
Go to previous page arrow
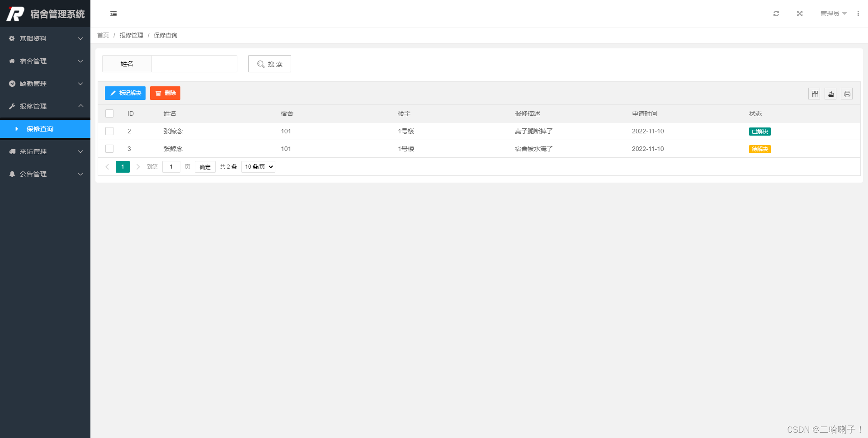coord(107,167)
